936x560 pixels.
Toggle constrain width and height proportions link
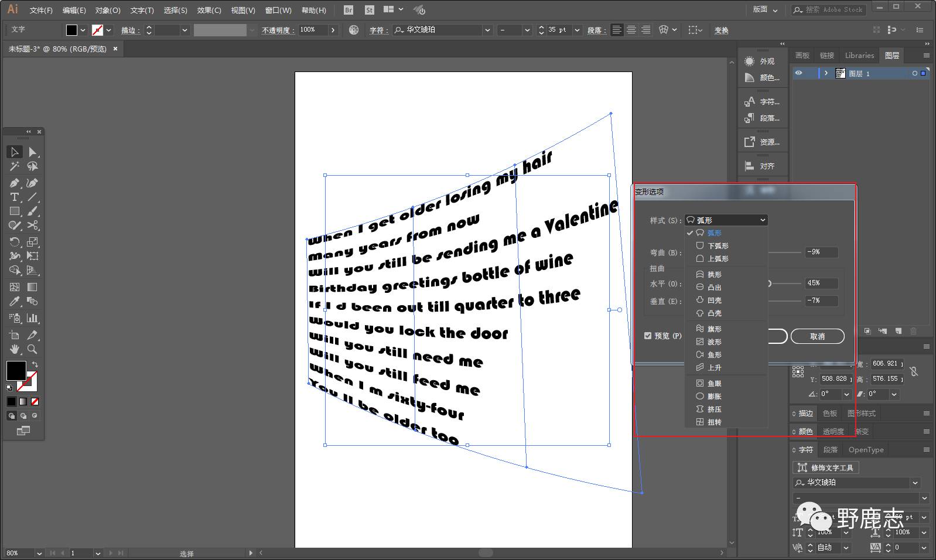[x=914, y=371]
